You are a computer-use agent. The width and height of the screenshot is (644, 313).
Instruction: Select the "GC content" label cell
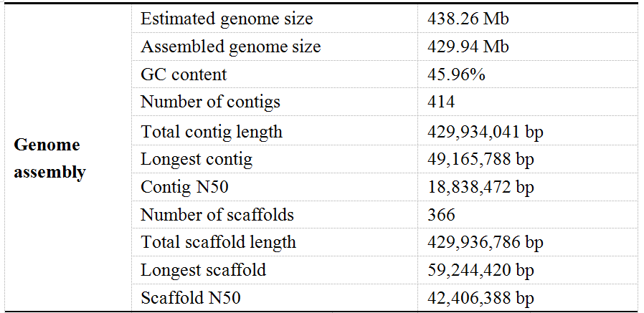[x=184, y=74]
